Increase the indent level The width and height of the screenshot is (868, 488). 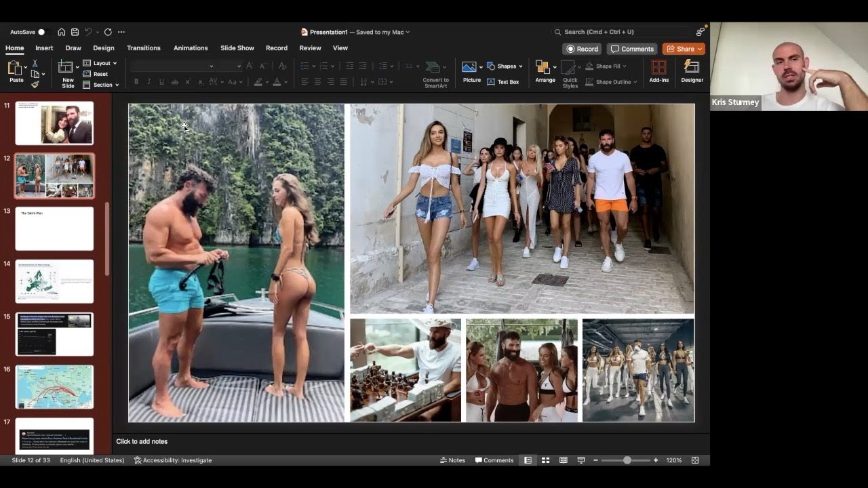(363, 66)
